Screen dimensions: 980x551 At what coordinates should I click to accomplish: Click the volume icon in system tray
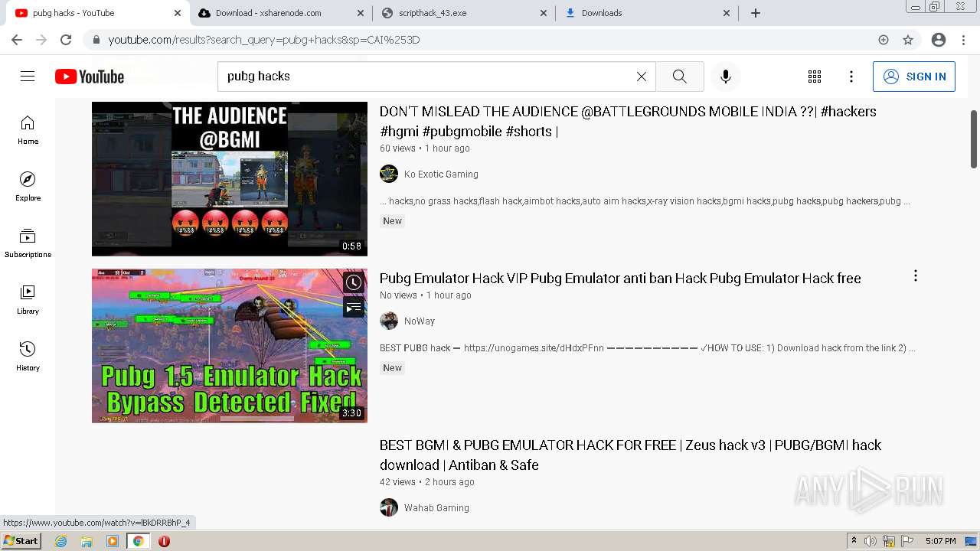tap(871, 541)
